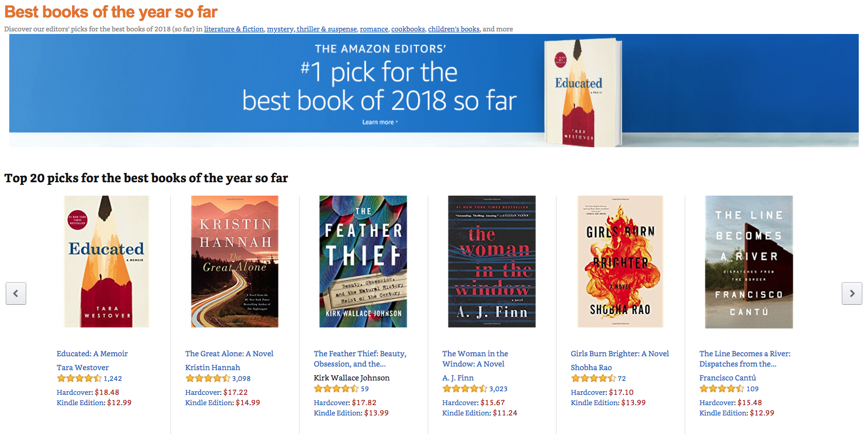Click author name Shobha Rao
The height and width of the screenshot is (434, 868).
[591, 367]
